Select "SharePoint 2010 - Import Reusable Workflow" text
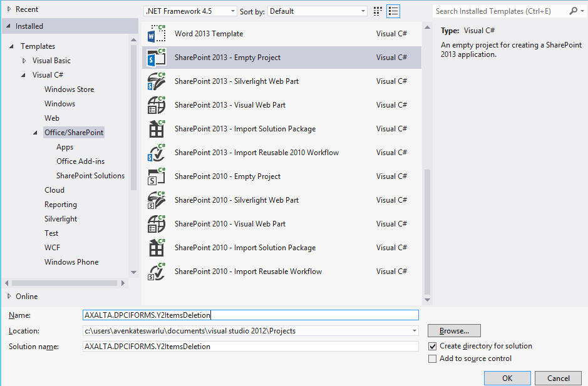This screenshot has width=588, height=386. (248, 272)
